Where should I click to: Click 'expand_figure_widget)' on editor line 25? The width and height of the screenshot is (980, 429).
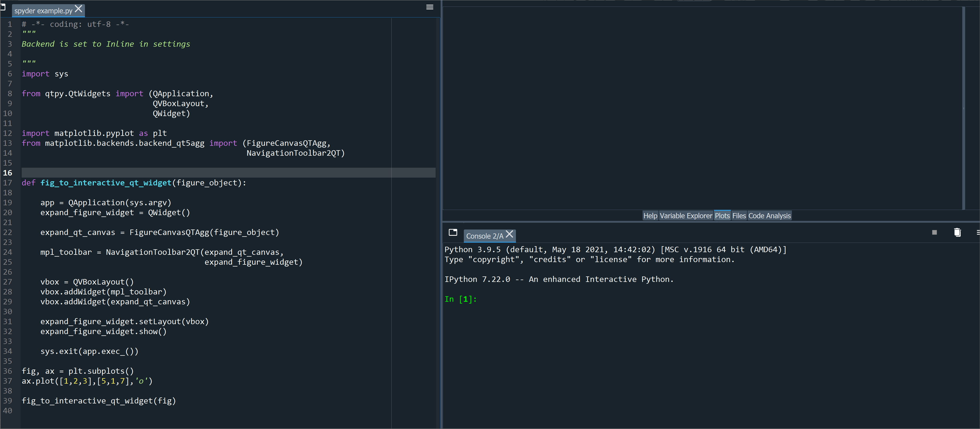click(x=253, y=262)
